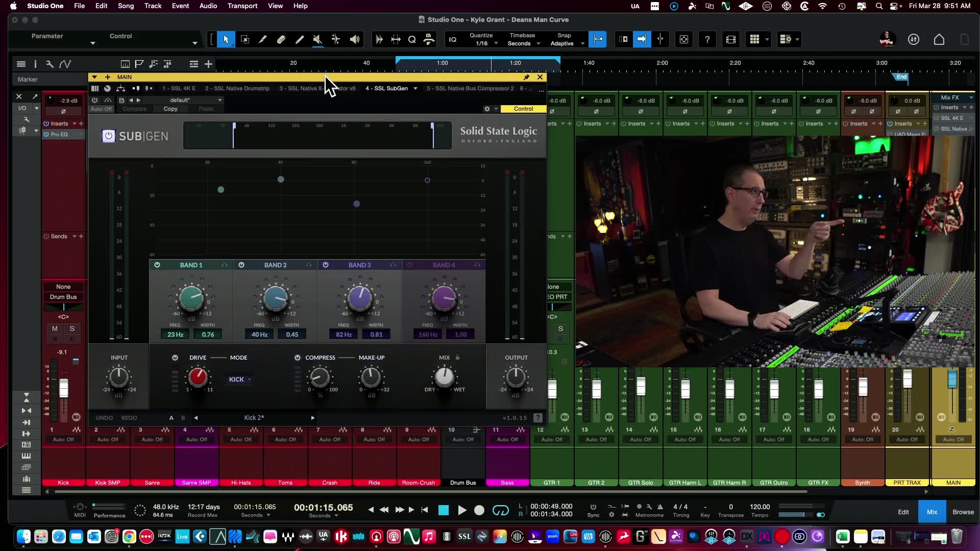
Task: Click Band 2 width value 0.45
Action: point(292,335)
